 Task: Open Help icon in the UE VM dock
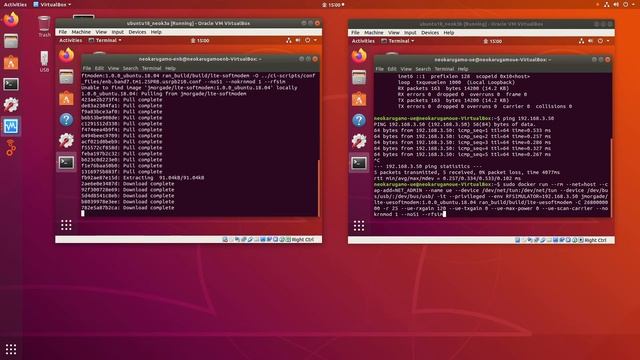coord(359,120)
